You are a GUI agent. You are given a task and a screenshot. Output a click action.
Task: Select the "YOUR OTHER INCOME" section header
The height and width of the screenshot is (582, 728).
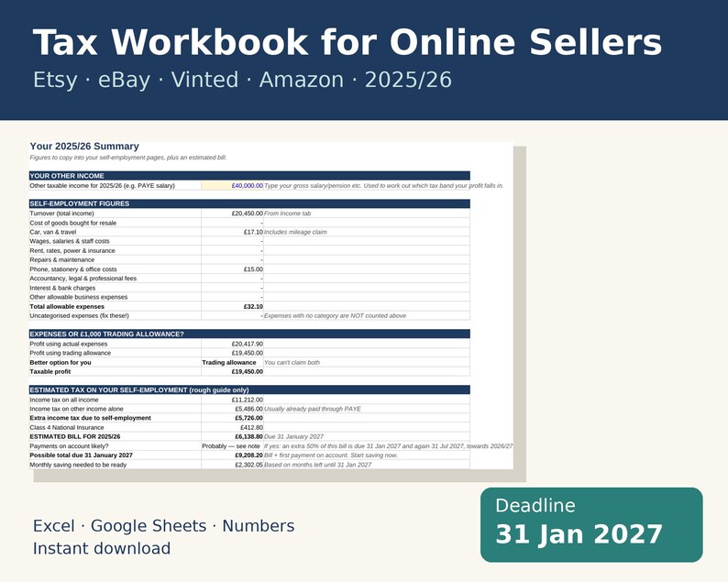249,176
